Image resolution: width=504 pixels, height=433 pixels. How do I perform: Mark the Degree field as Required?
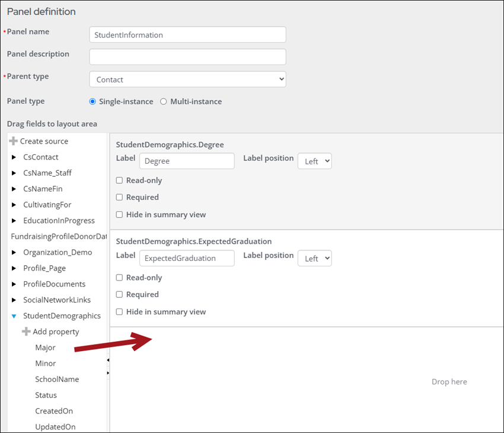(x=119, y=197)
